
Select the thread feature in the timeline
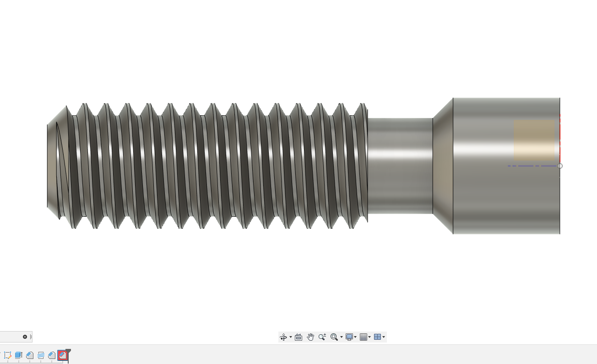[x=41, y=355]
